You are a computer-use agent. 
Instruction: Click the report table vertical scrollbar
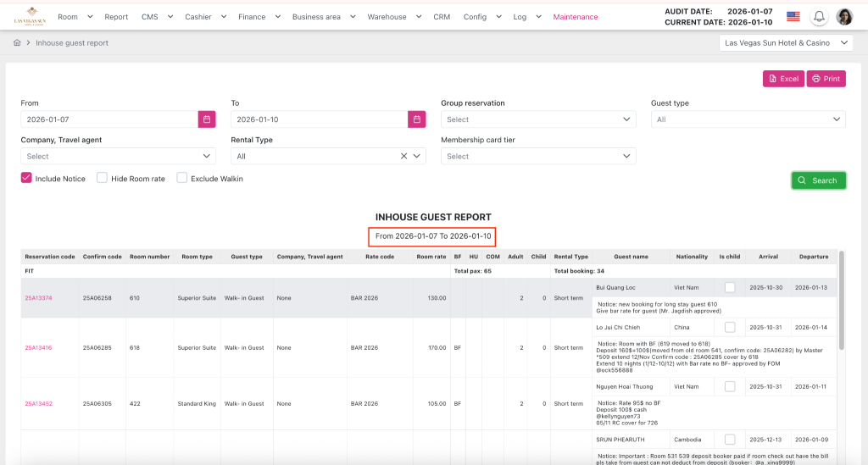[841, 296]
